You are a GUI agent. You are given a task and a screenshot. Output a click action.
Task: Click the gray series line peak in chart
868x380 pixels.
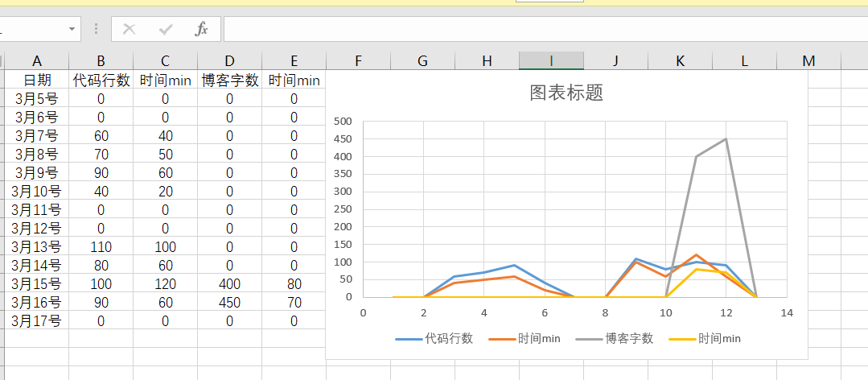click(726, 139)
